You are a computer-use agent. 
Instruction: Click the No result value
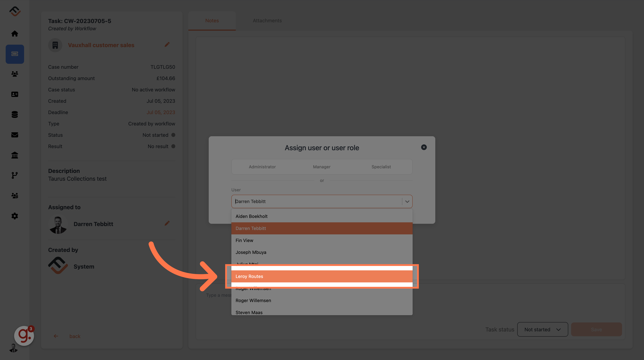(158, 146)
